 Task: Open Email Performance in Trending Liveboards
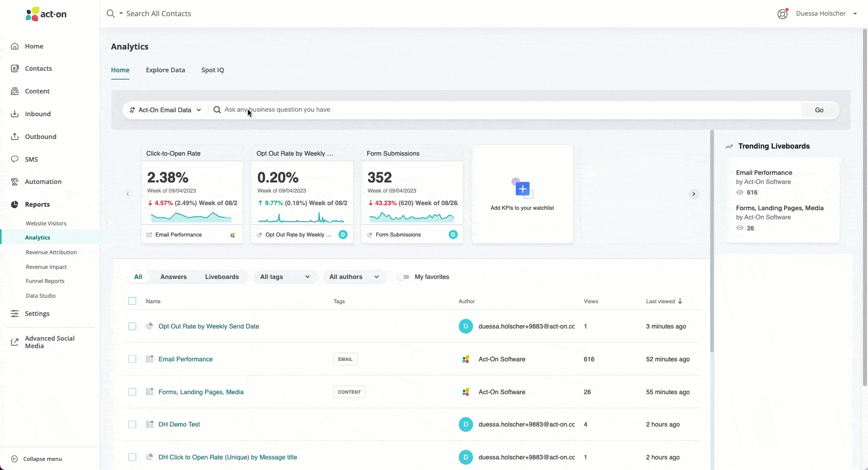(x=764, y=173)
